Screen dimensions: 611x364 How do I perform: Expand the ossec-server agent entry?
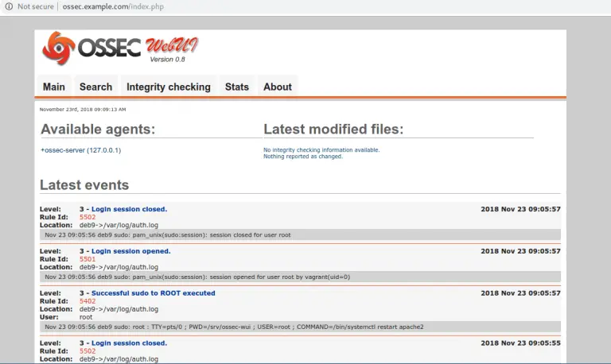pos(80,149)
